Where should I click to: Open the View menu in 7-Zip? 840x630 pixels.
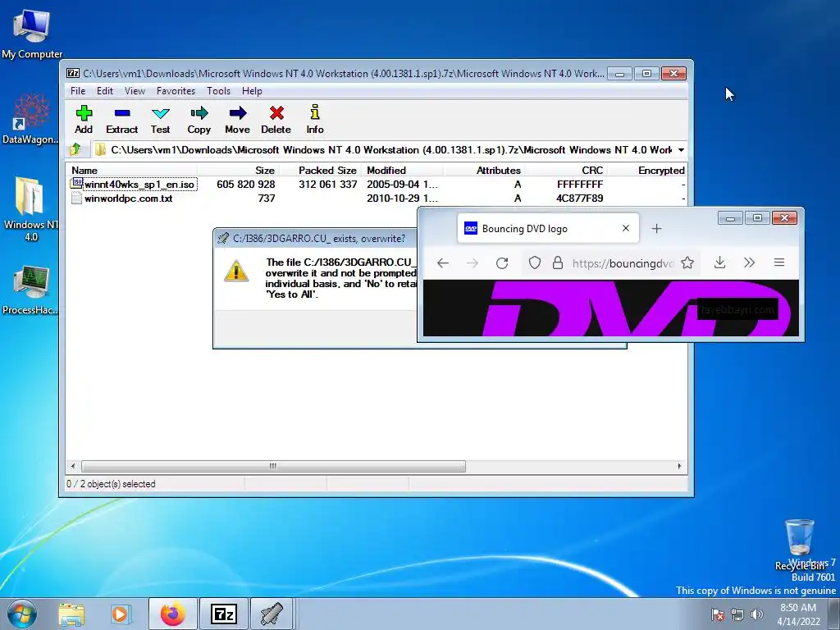coord(135,91)
